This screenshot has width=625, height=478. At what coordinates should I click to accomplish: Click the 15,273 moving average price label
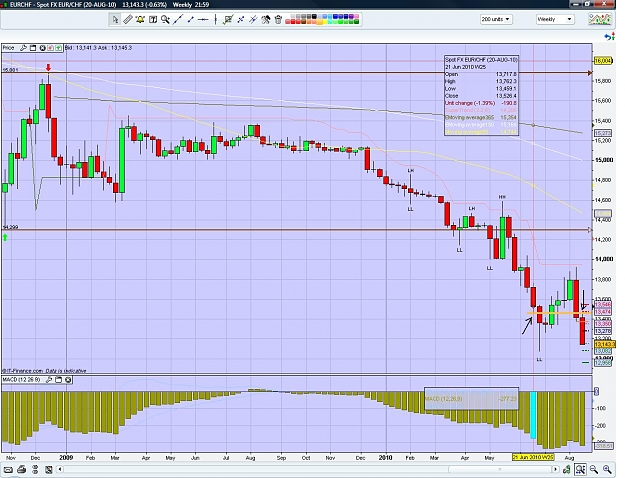point(603,133)
